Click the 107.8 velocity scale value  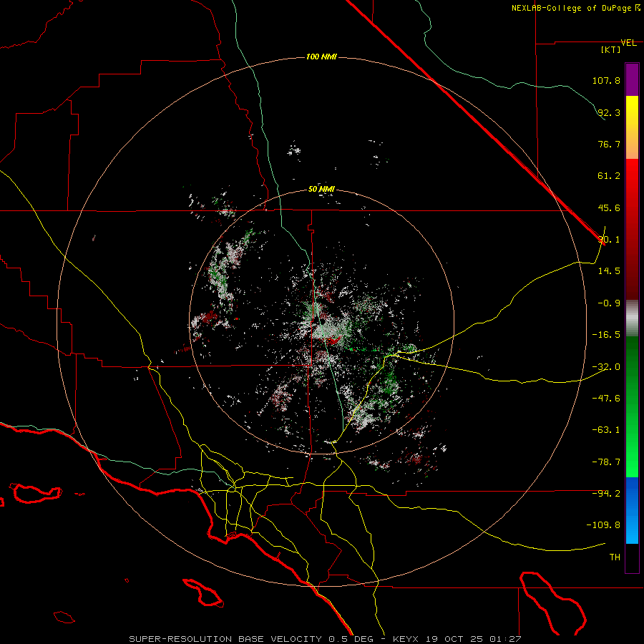[606, 80]
